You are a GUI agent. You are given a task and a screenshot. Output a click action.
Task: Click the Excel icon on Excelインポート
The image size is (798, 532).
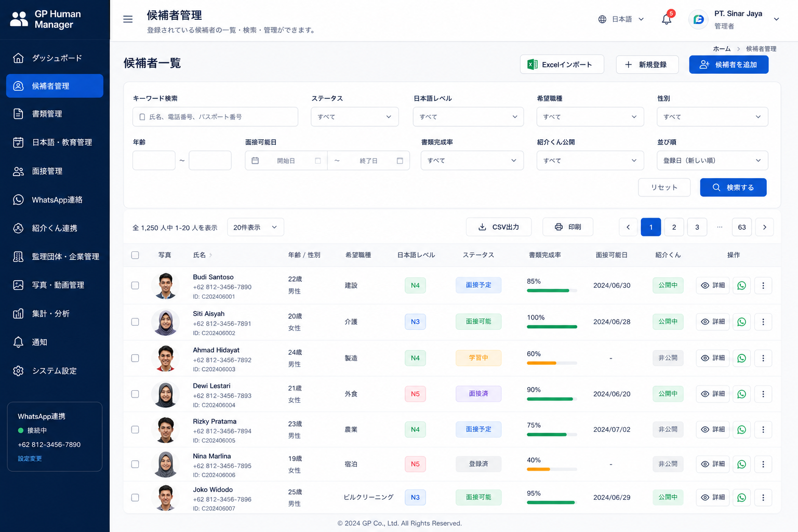(532, 64)
